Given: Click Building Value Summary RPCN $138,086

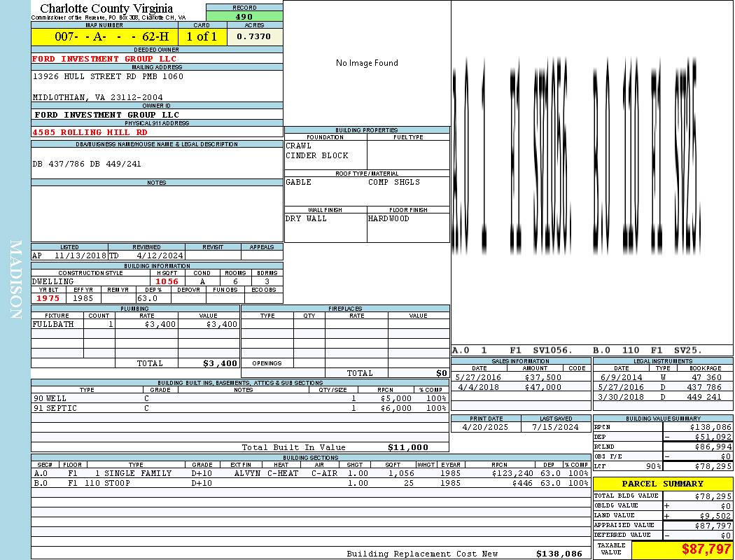Looking at the screenshot, I should click(710, 428).
